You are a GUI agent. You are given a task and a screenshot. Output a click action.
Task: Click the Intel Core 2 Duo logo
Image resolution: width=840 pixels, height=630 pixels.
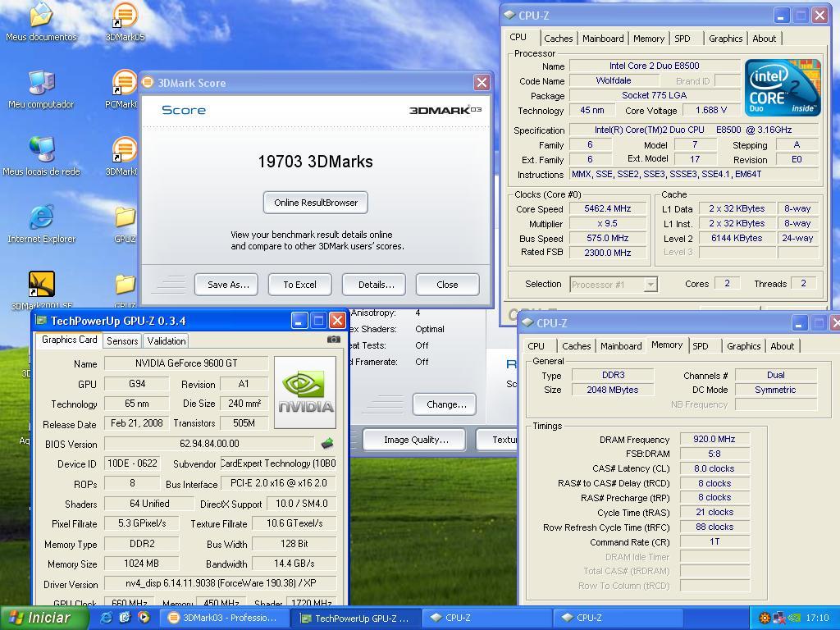coord(782,88)
